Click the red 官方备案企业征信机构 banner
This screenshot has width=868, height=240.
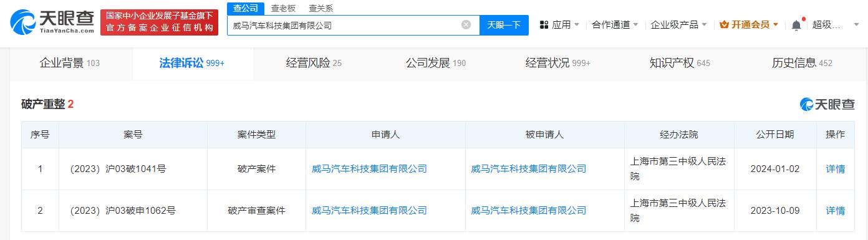160,22
